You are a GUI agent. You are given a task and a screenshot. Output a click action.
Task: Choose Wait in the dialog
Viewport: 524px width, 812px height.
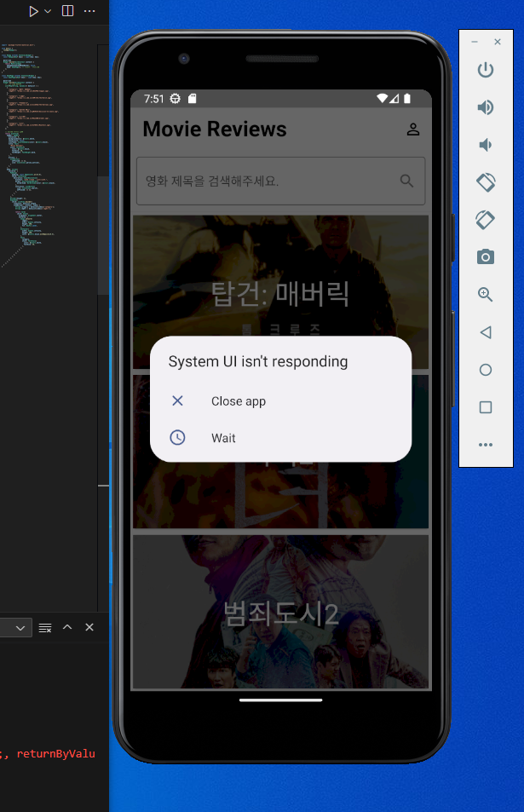point(280,438)
